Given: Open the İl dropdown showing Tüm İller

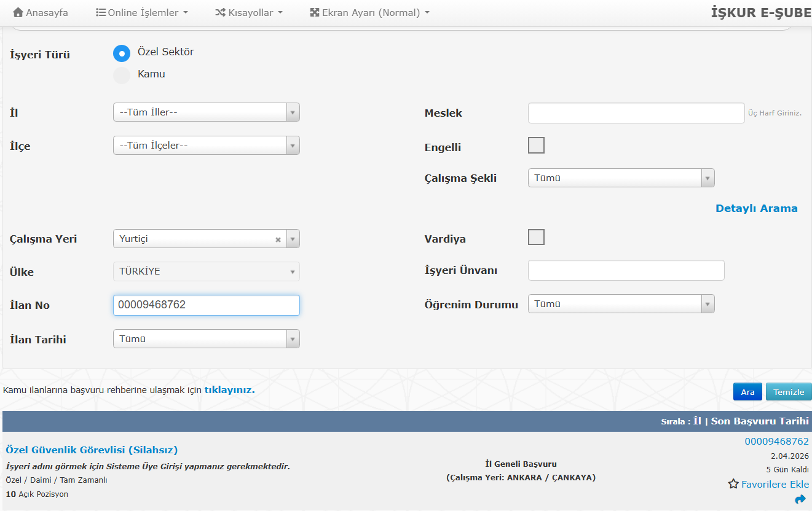Looking at the screenshot, I should [x=207, y=112].
